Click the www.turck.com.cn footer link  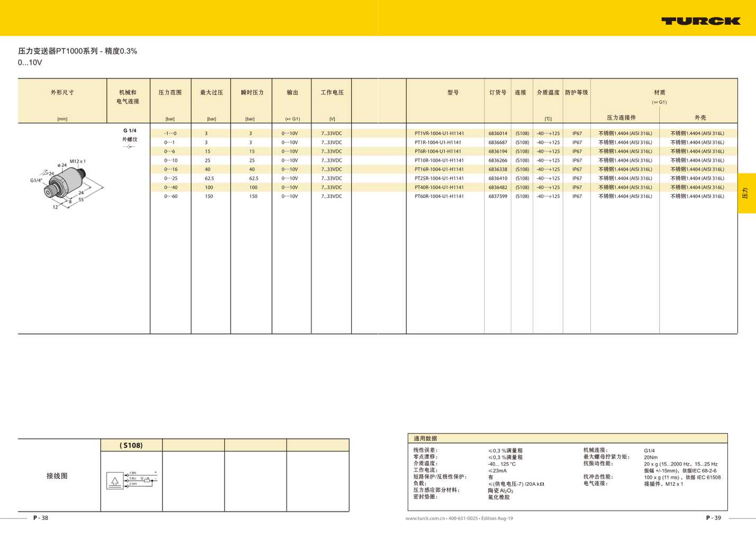click(425, 518)
